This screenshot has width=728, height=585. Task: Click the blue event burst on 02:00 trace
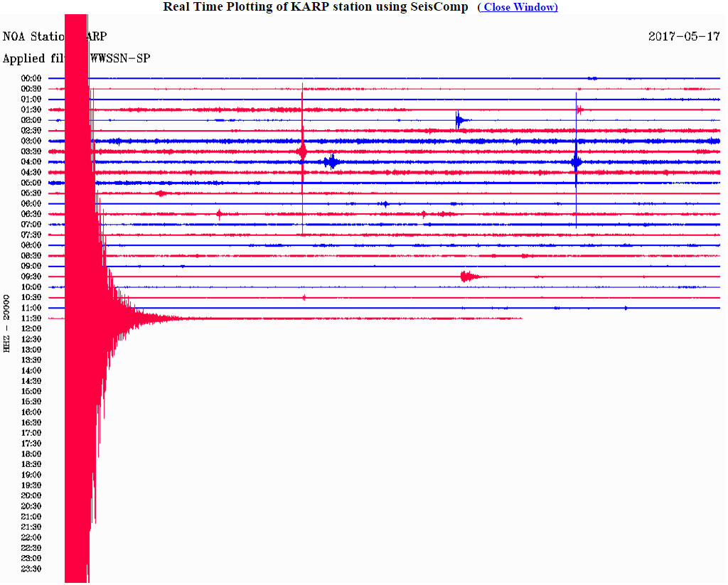(x=460, y=120)
